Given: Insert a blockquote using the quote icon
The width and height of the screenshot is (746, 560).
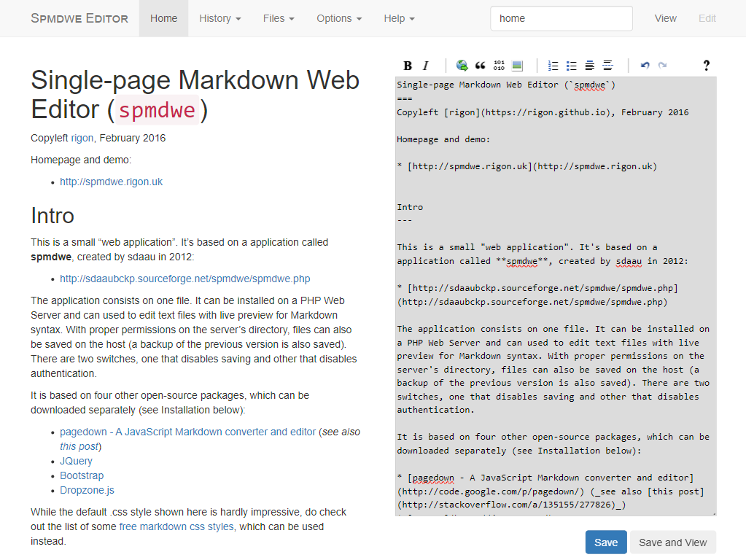Looking at the screenshot, I should coord(480,66).
